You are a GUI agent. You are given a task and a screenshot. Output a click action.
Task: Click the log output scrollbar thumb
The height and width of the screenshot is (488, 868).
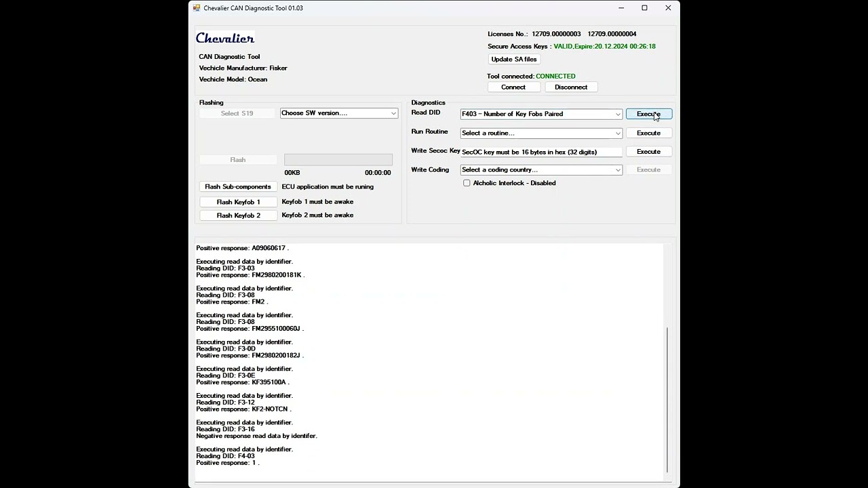point(667,400)
